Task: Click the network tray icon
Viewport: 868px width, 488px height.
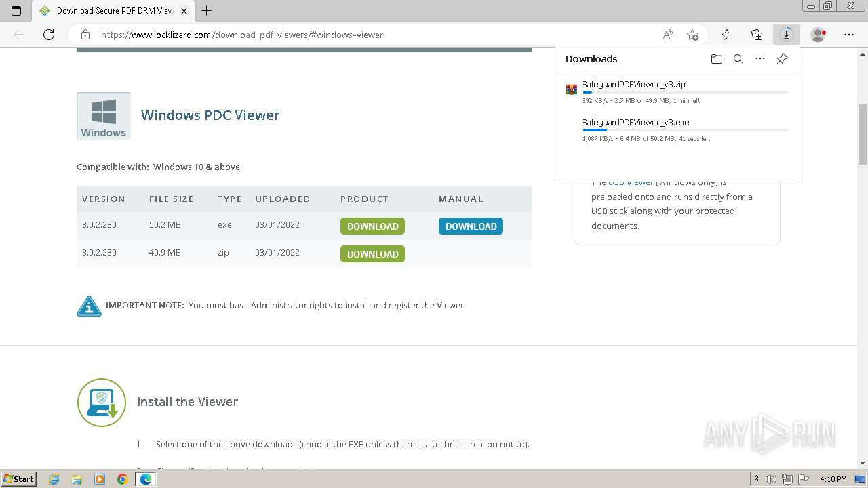Action: coord(787,479)
